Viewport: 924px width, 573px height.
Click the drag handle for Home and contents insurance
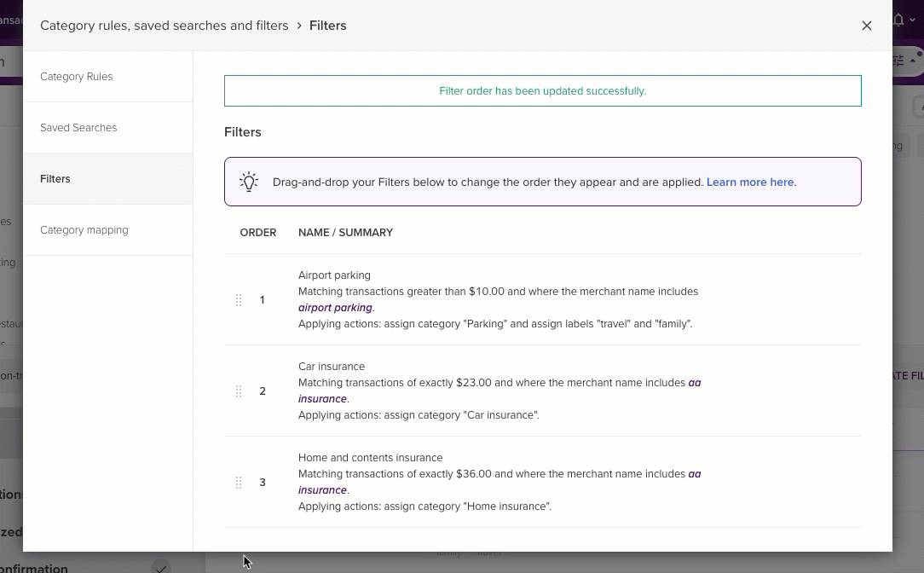click(x=239, y=483)
